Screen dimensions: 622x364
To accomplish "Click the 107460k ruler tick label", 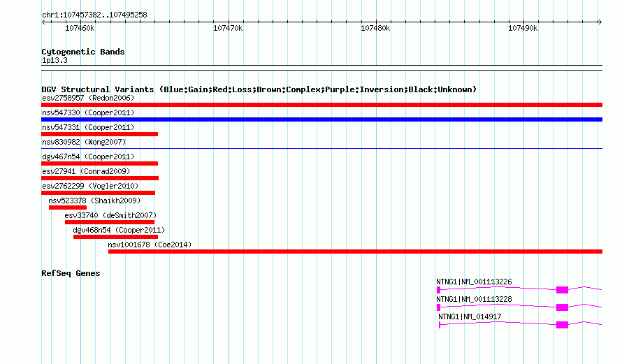I will click(x=80, y=28).
